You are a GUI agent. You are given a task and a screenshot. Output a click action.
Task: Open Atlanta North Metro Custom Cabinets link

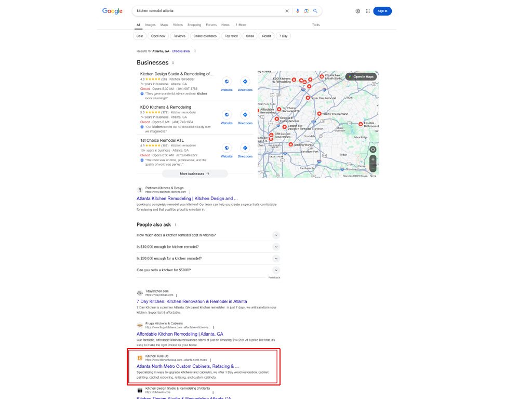click(x=188, y=366)
